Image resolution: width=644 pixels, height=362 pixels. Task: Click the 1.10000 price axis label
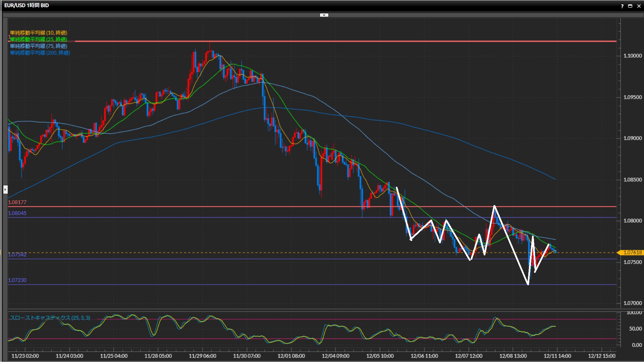click(x=632, y=56)
